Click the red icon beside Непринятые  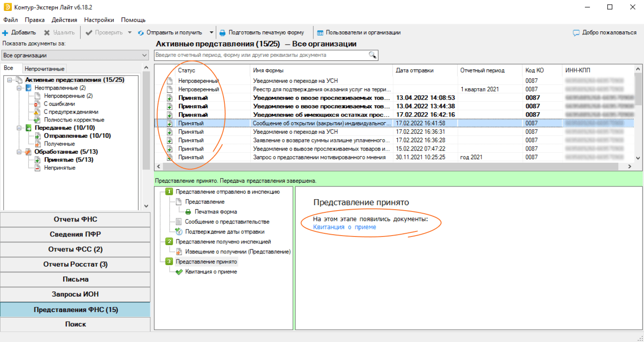click(38, 168)
